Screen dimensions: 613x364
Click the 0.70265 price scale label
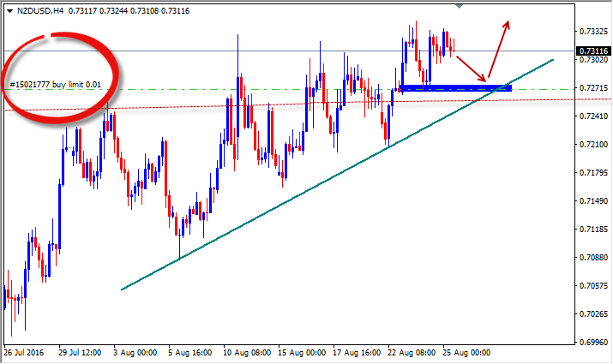click(x=593, y=314)
